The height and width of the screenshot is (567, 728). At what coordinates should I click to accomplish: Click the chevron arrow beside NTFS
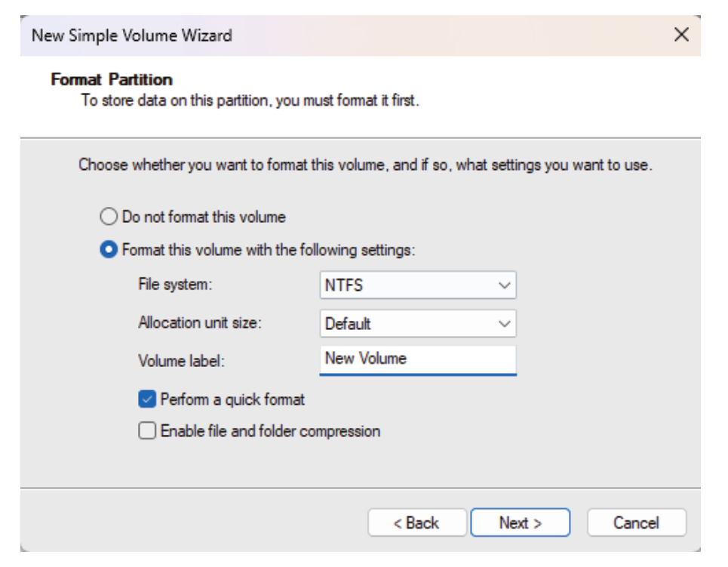coord(505,286)
